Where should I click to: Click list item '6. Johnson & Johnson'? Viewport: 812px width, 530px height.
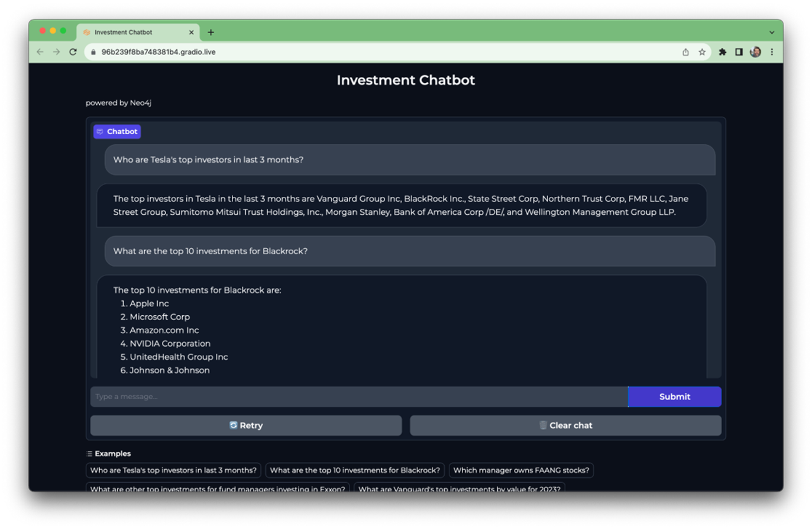point(164,370)
